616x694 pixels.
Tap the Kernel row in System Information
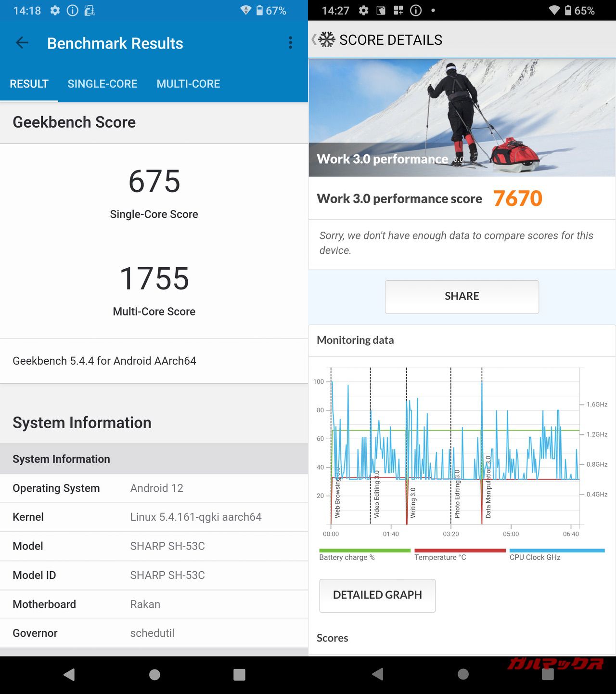(154, 517)
